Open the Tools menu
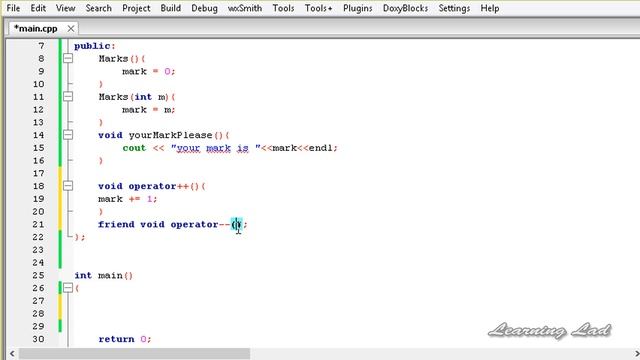The height and width of the screenshot is (360, 640). 283,8
